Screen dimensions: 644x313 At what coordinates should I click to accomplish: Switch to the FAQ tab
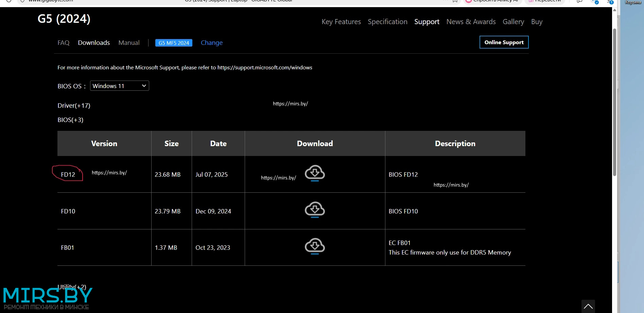[x=64, y=43]
